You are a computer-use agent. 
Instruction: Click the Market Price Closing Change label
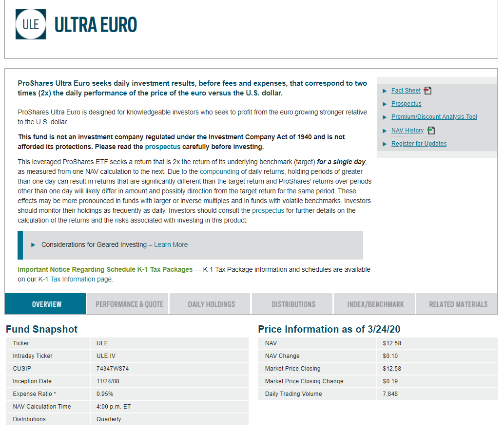304,381
